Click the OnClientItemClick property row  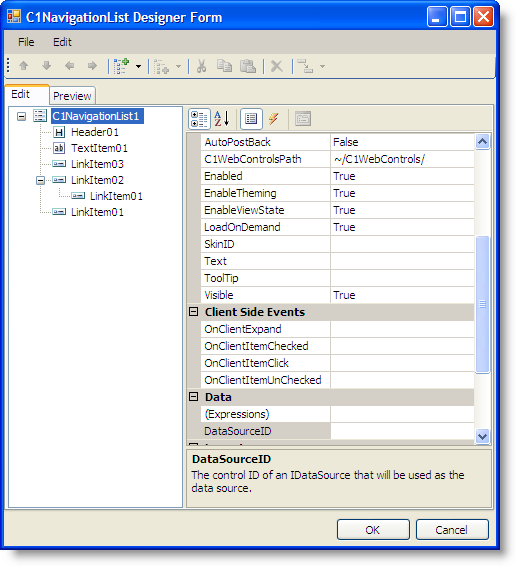[x=337, y=363]
